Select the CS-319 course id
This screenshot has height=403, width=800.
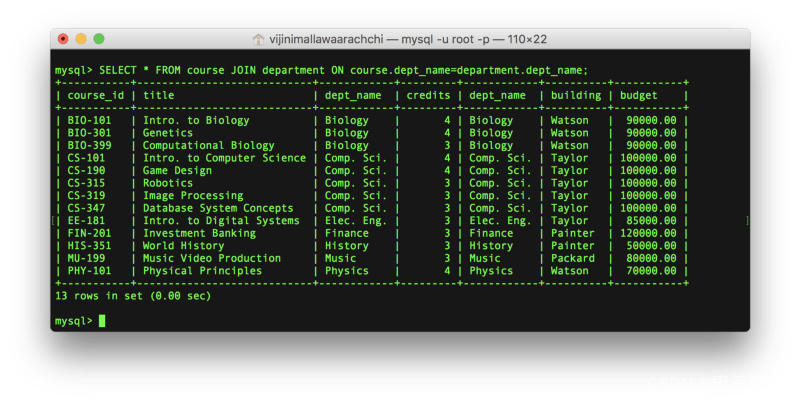86,195
